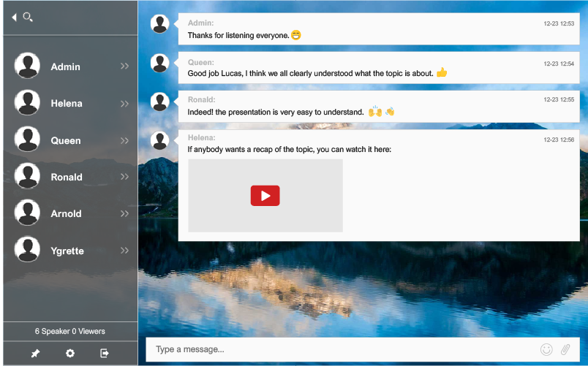
Task: Select Arnold in the speaker list
Action: (66, 213)
